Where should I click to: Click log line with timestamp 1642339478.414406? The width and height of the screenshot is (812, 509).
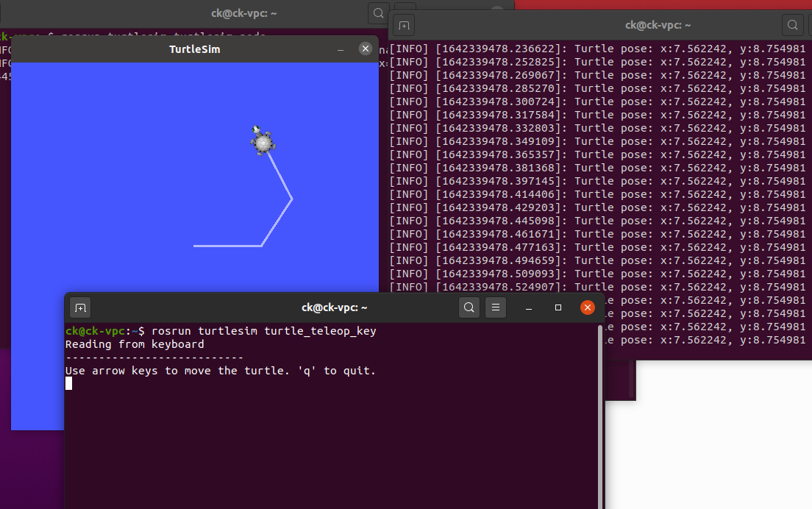click(598, 195)
